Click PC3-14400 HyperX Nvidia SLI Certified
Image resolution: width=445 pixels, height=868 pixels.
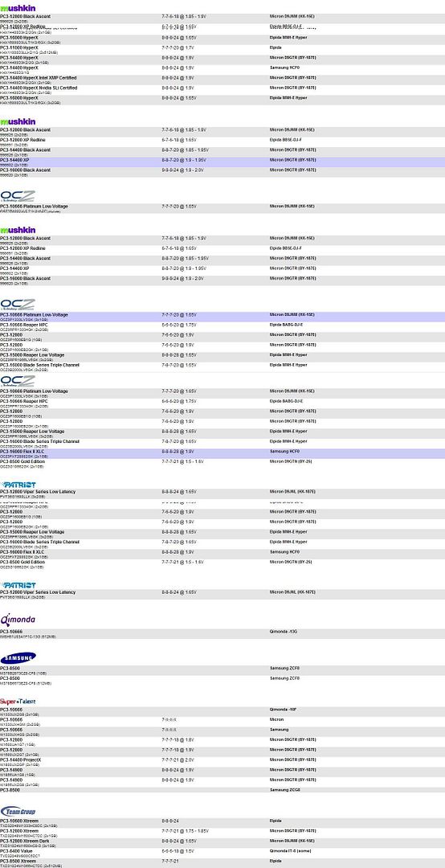click(x=39, y=88)
